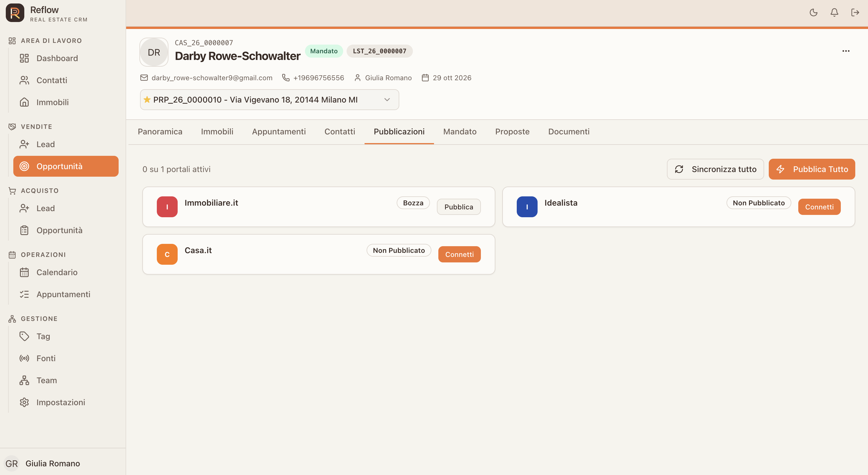Image resolution: width=868 pixels, height=475 pixels.
Task: Select Opportunità under Vendite
Action: pyautogui.click(x=66, y=166)
